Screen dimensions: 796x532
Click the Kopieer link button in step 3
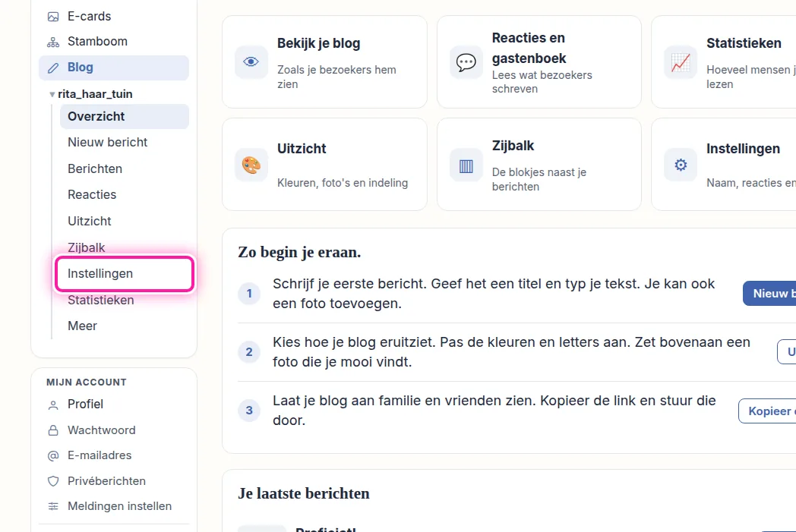767,411
